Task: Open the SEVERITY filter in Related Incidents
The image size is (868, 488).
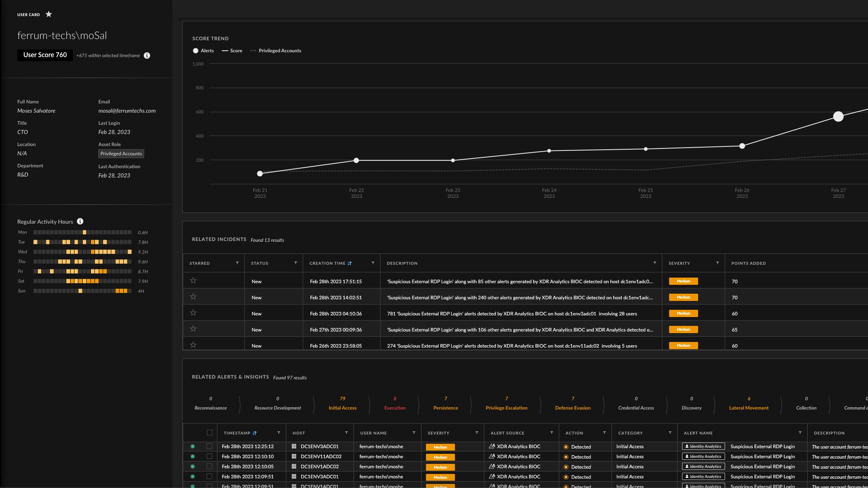Action: point(717,263)
